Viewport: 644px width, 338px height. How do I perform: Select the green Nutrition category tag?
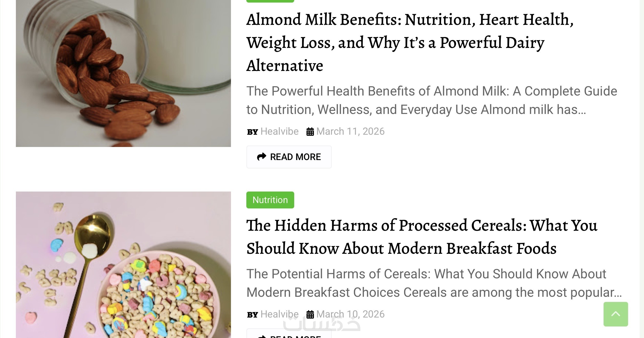pos(270,200)
